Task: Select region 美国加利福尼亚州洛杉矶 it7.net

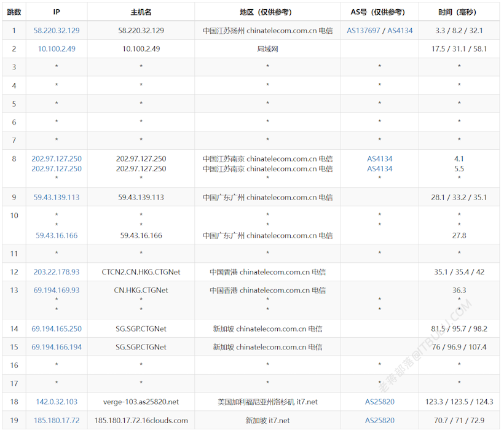Action: tap(267, 402)
